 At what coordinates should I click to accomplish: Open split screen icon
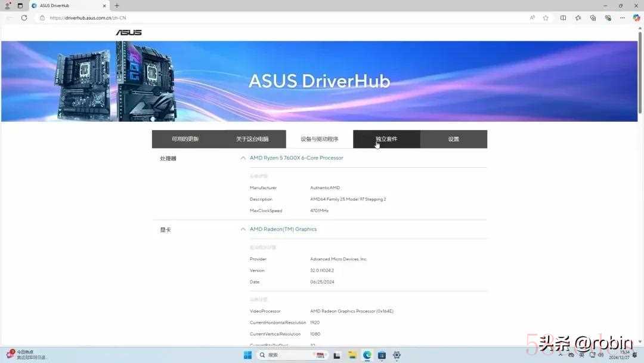[563, 18]
